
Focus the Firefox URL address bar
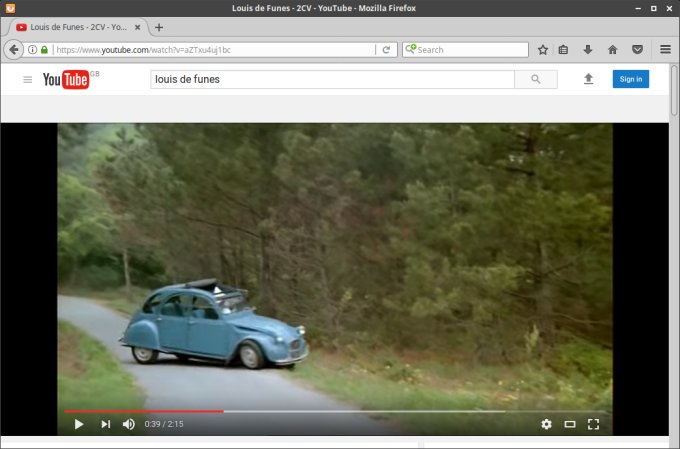(x=215, y=49)
